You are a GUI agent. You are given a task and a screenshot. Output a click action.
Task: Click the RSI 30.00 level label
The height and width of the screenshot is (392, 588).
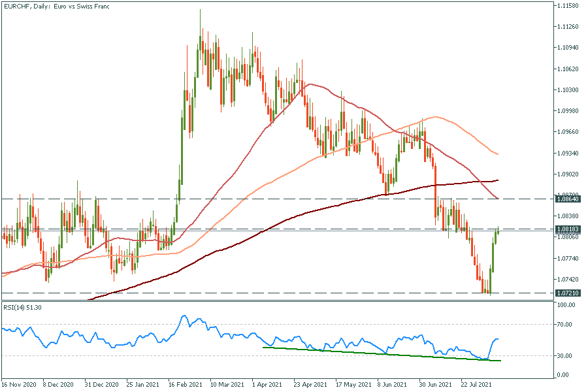[x=566, y=356]
